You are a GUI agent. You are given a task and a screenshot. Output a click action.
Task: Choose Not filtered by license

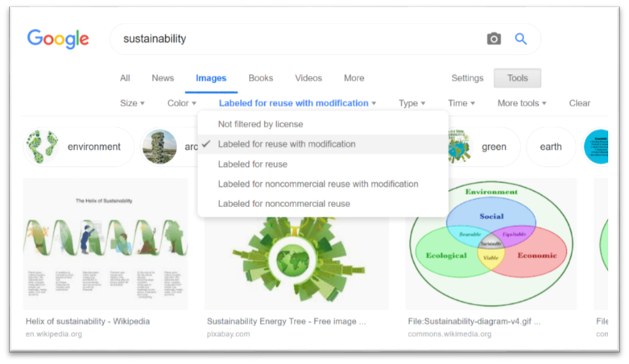pyautogui.click(x=323, y=124)
